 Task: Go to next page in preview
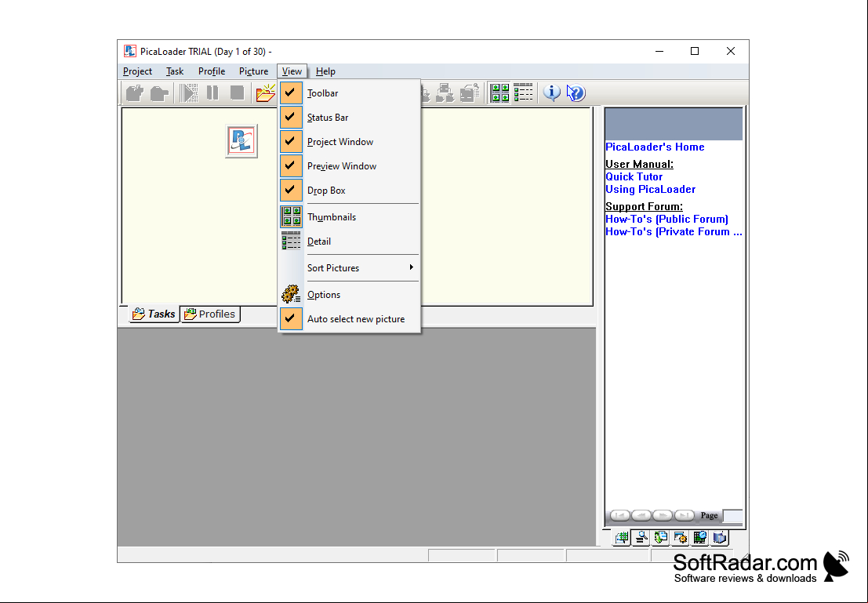[662, 515]
